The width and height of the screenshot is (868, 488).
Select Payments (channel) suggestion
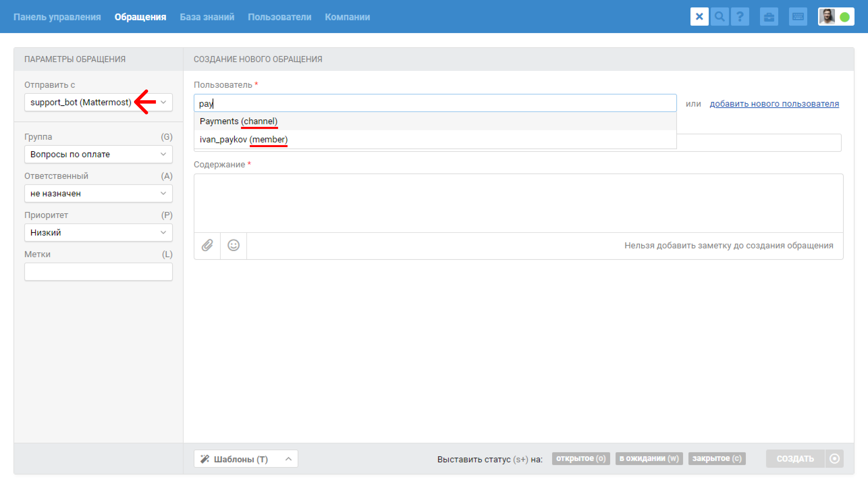click(238, 121)
